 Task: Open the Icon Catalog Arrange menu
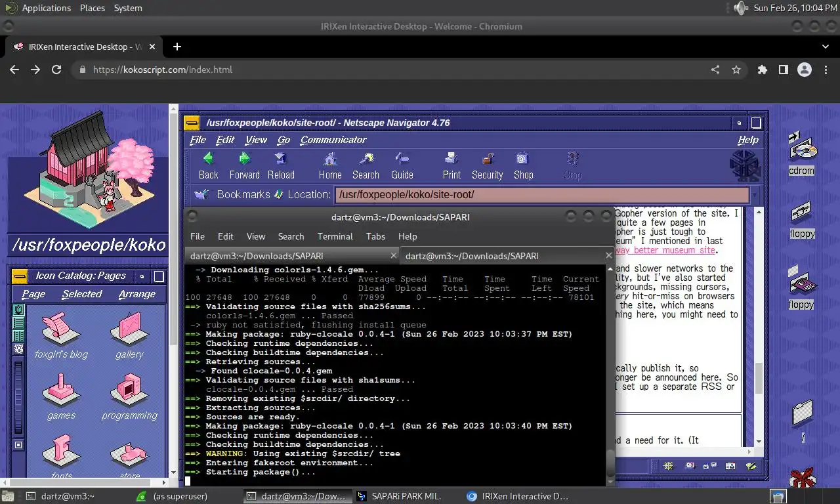coord(136,294)
